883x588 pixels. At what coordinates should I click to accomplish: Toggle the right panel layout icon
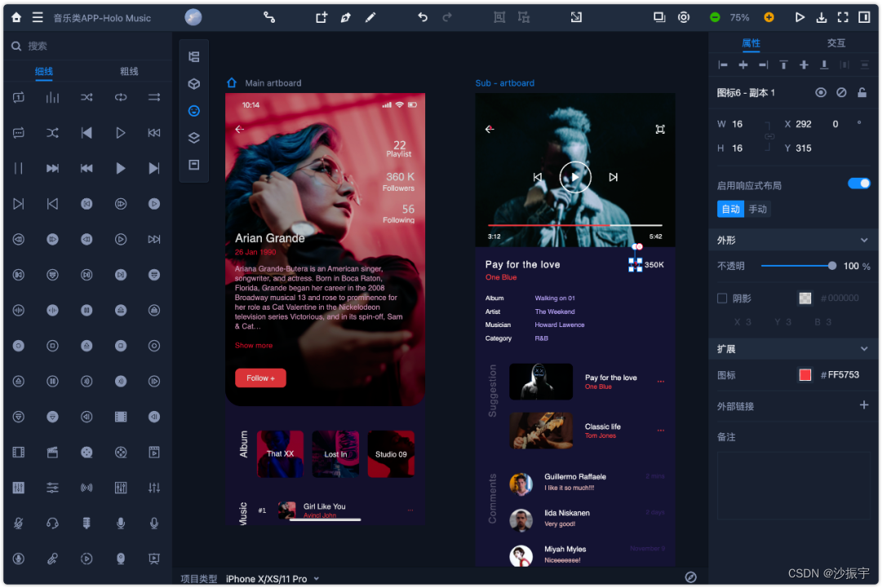[x=864, y=17]
